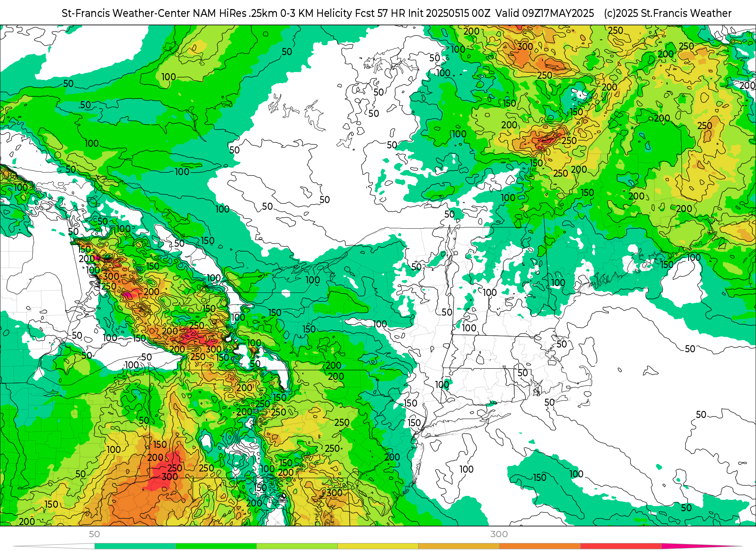Click the white arrow end of color bar
This screenshot has width=756, height=551.
tap(54, 546)
